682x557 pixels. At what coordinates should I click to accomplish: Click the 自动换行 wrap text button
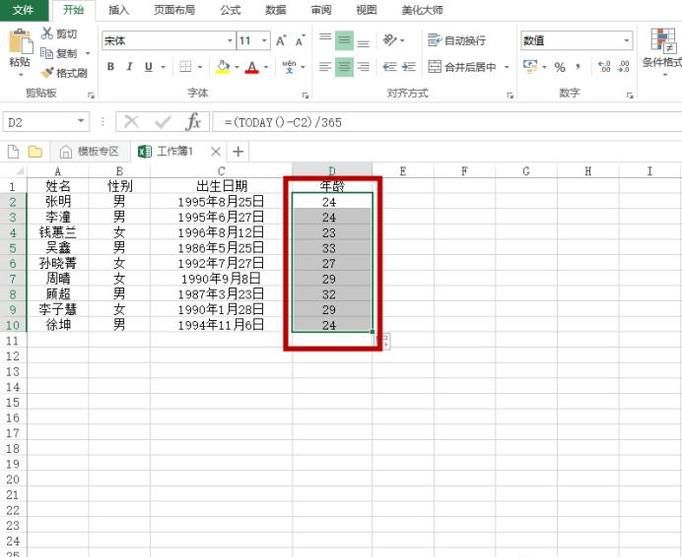(x=457, y=40)
